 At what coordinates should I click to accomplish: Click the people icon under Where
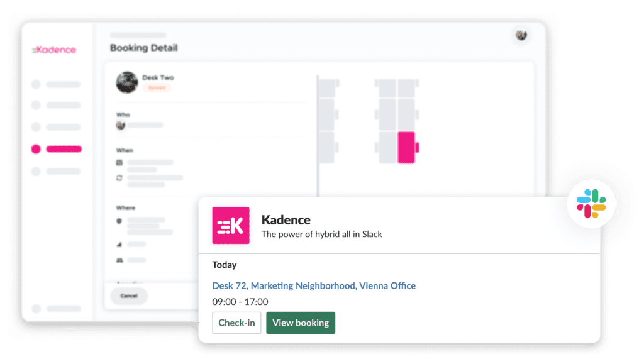point(119,260)
